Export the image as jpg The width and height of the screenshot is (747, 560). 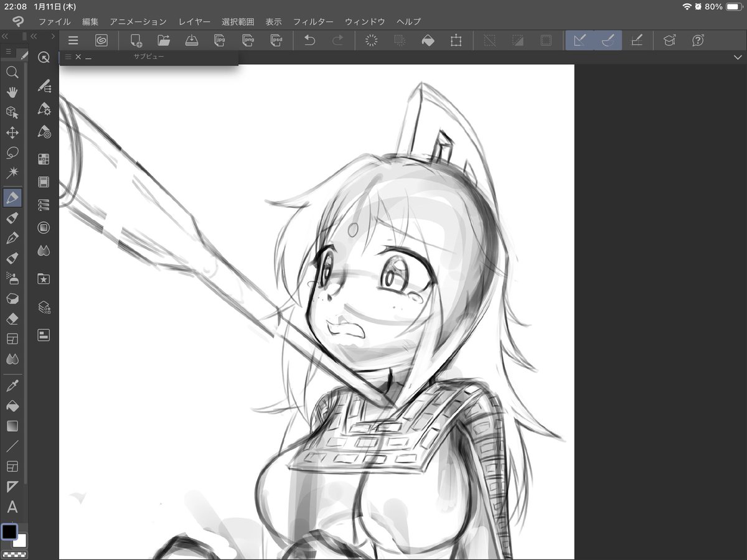click(220, 41)
